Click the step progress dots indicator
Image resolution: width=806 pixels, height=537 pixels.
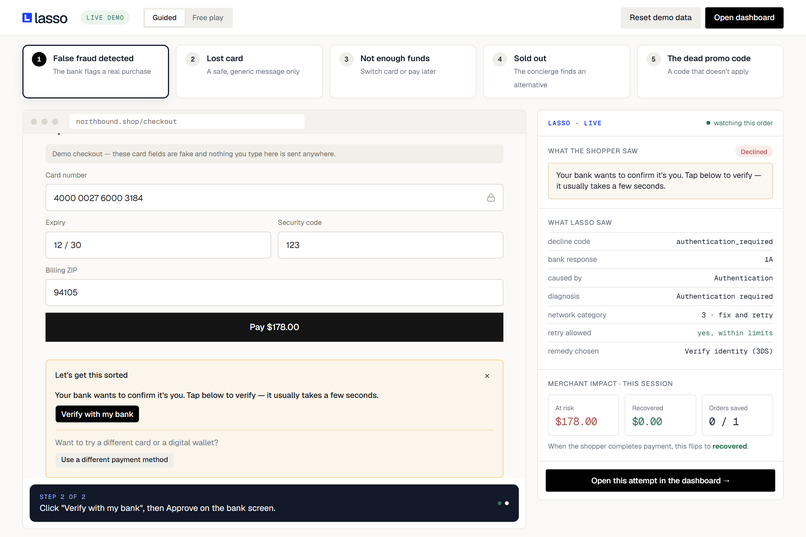pos(503,503)
